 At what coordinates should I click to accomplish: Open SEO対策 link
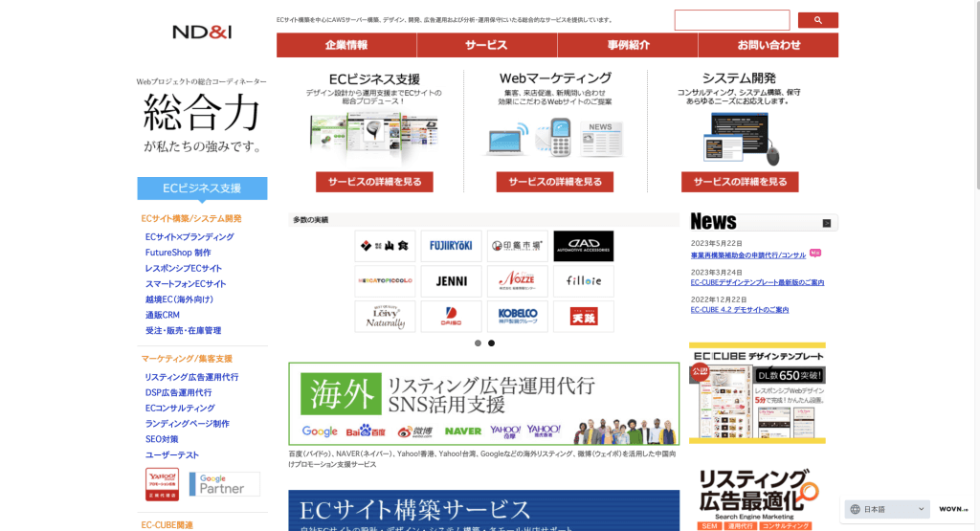coord(162,439)
